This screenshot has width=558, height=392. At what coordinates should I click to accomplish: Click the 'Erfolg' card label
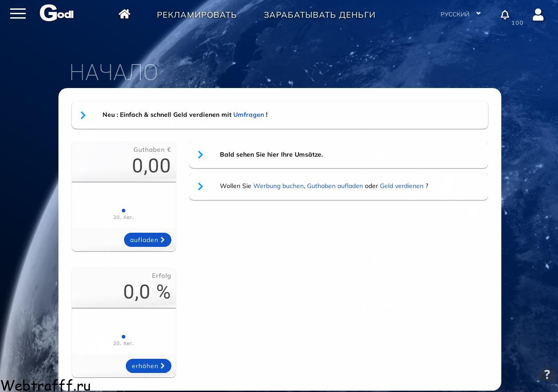click(161, 276)
